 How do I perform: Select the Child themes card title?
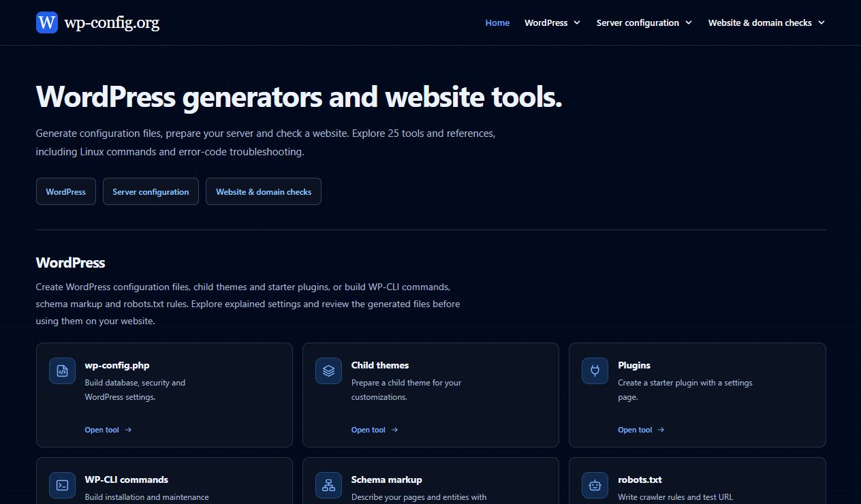pos(380,365)
